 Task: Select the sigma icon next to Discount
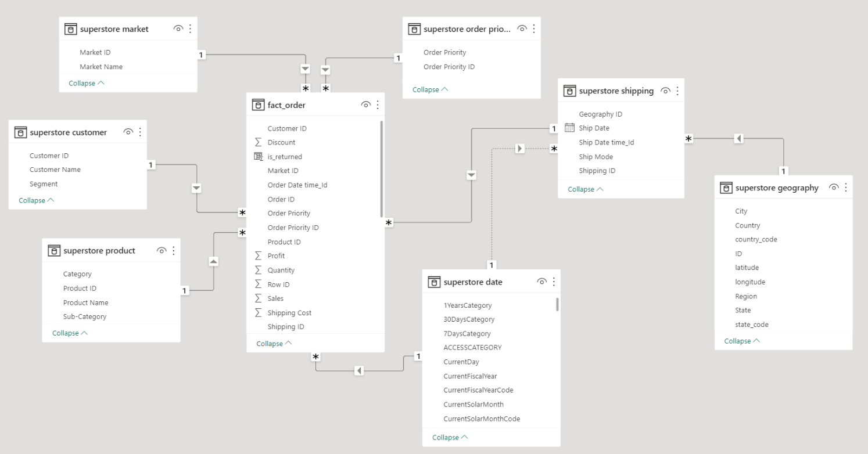[259, 142]
